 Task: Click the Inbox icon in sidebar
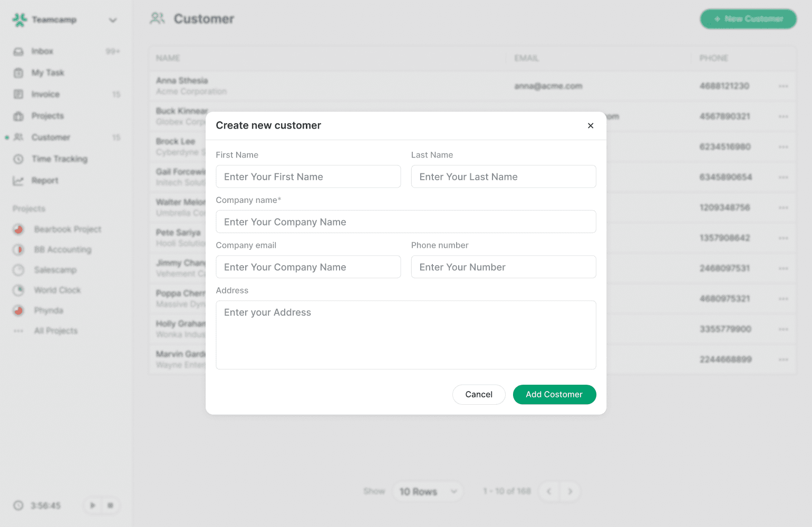18,51
